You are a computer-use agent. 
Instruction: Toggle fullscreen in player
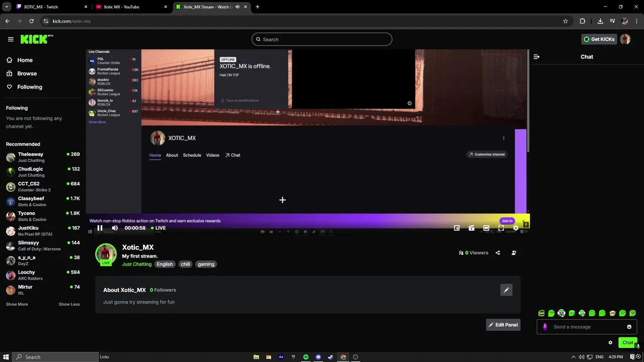501,228
